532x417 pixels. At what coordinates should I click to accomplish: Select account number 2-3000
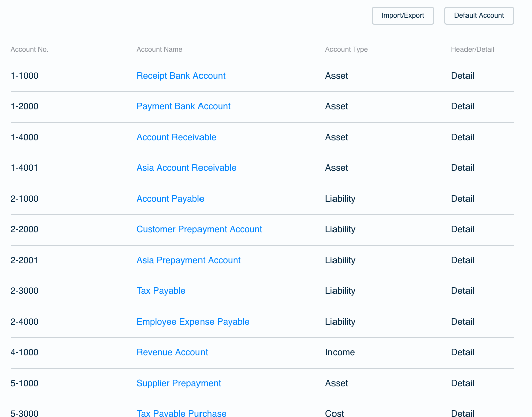[x=24, y=291]
